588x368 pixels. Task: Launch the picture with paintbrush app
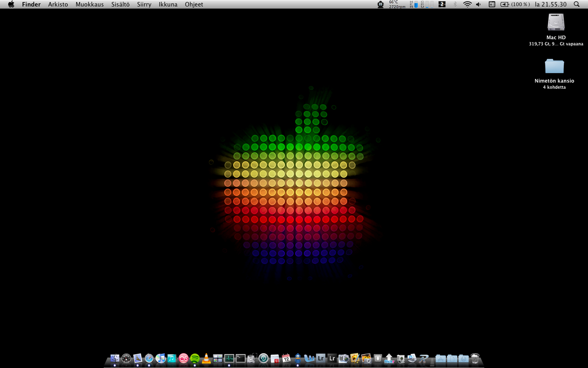coord(355,359)
